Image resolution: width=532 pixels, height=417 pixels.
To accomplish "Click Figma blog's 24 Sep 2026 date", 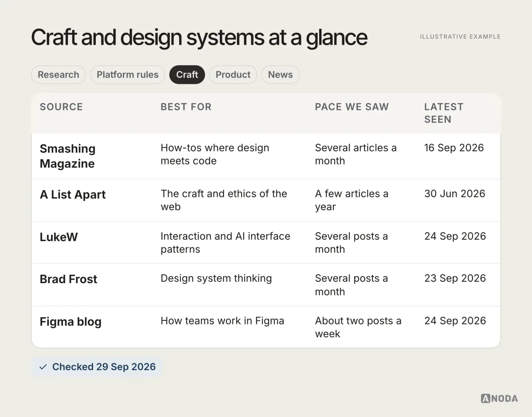I will click(x=455, y=321).
